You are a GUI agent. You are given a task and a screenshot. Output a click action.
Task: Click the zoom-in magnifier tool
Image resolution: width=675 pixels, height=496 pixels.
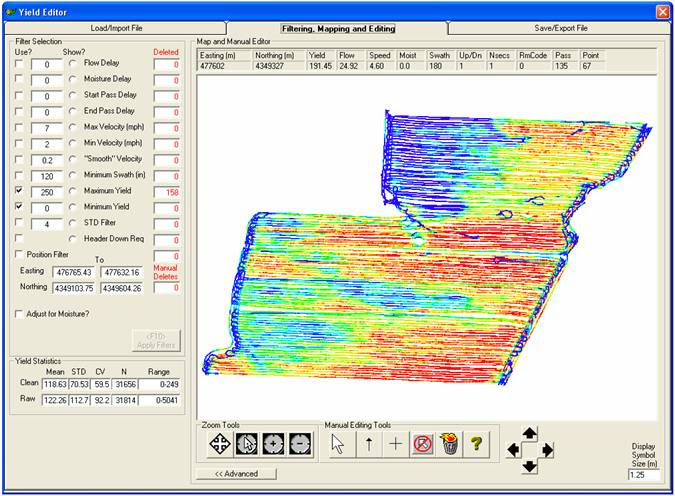point(272,445)
